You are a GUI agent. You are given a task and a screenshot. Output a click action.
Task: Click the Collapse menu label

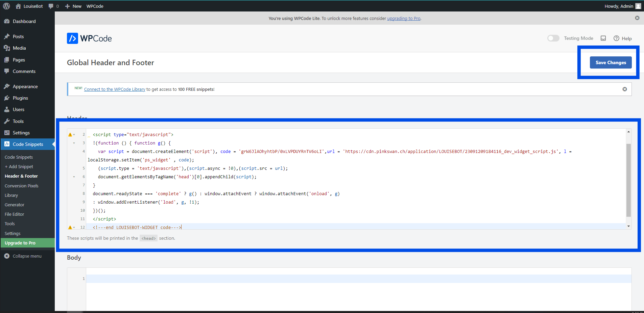click(x=27, y=256)
